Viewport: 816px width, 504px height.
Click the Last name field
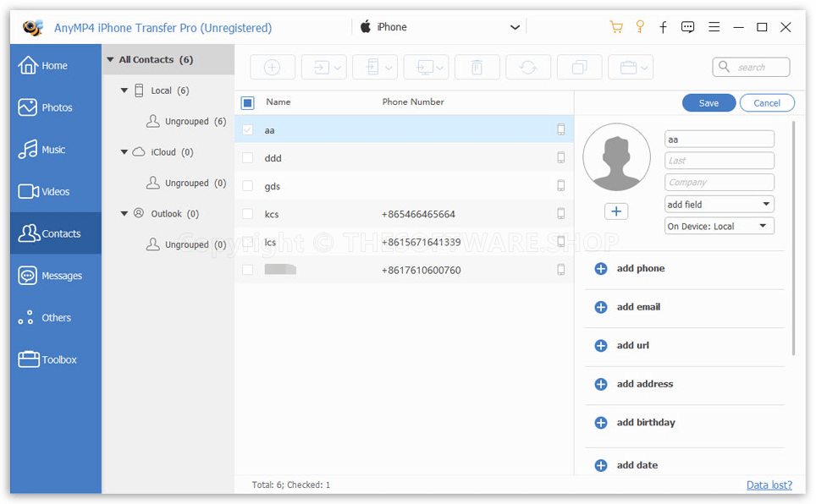tap(720, 161)
